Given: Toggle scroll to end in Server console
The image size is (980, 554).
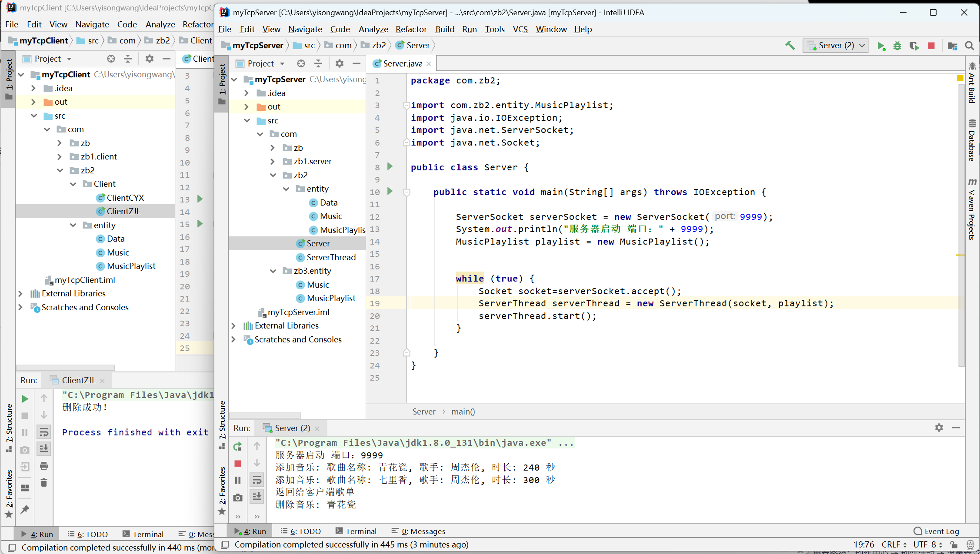Looking at the screenshot, I should click(257, 496).
